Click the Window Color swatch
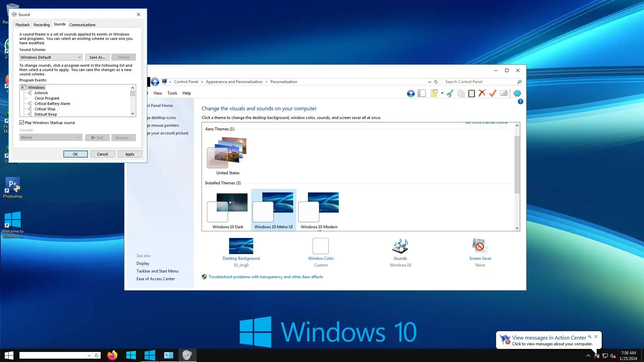 (x=321, y=246)
